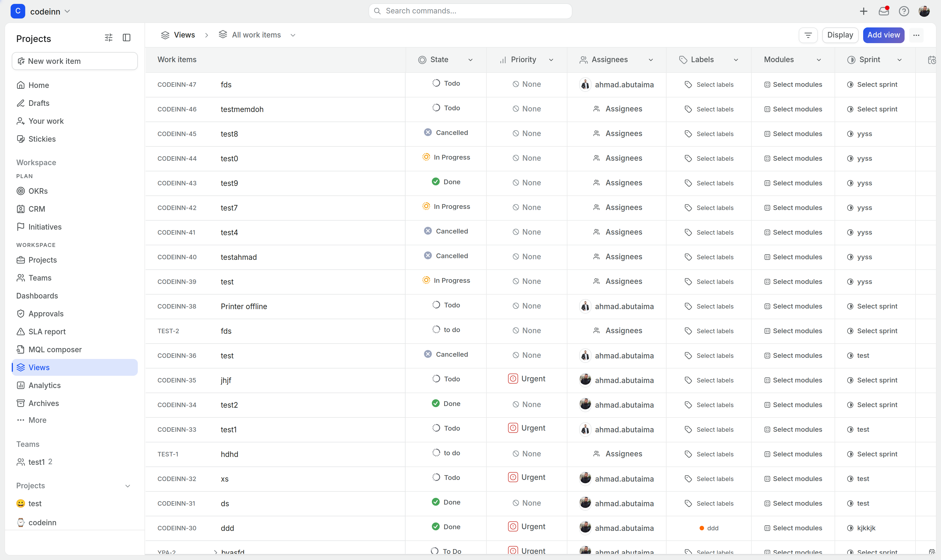The height and width of the screenshot is (560, 941).
Task: Open the SLA report sidebar item
Action: click(x=75, y=332)
